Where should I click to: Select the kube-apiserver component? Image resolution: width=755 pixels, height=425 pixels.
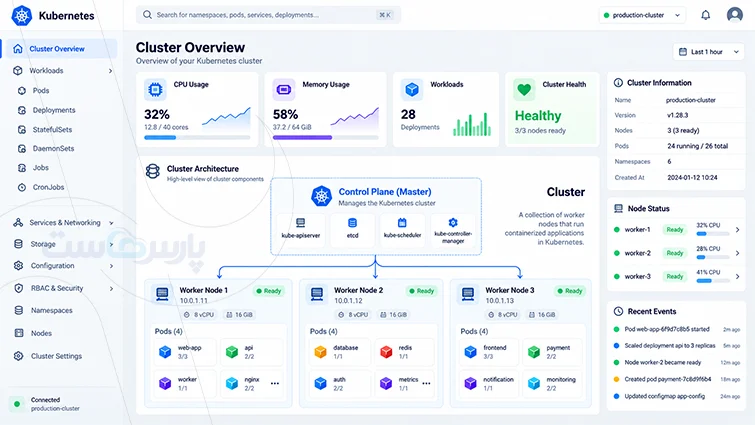[301, 228]
